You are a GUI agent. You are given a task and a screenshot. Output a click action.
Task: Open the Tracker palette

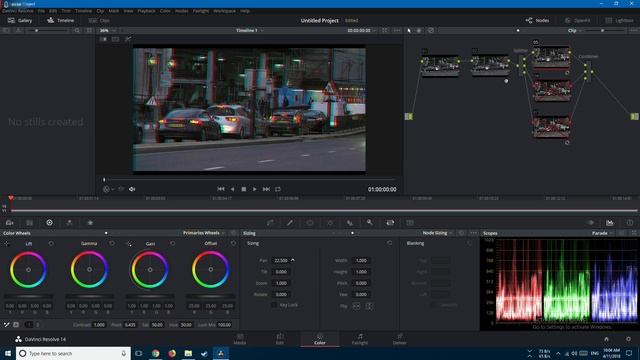pyautogui.click(x=330, y=222)
